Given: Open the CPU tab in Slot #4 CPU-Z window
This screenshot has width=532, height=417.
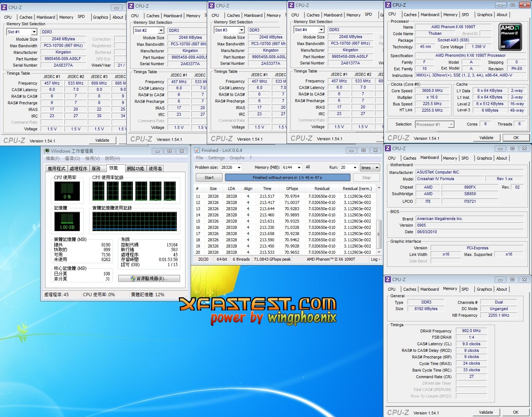Looking at the screenshot, I should 295,15.
